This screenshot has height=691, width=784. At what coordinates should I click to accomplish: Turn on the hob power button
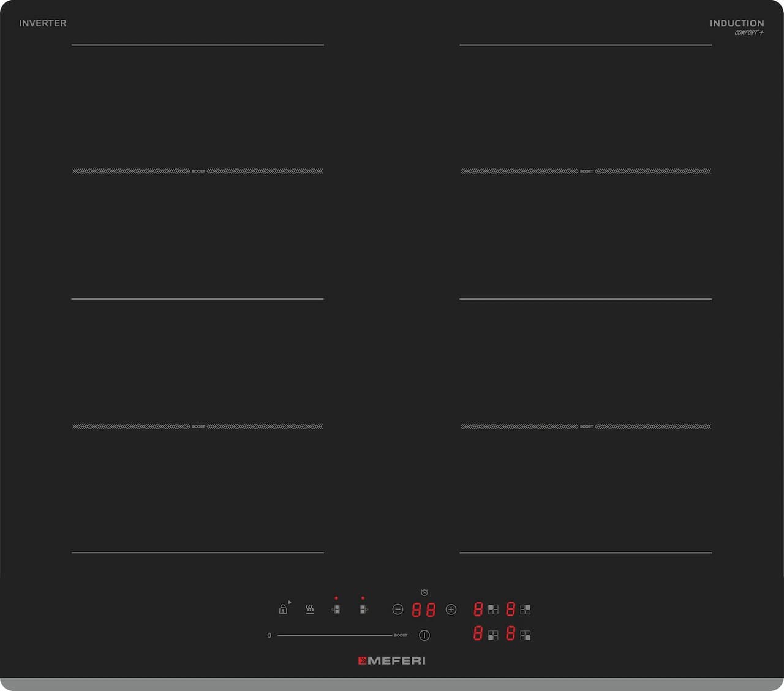[x=424, y=635]
